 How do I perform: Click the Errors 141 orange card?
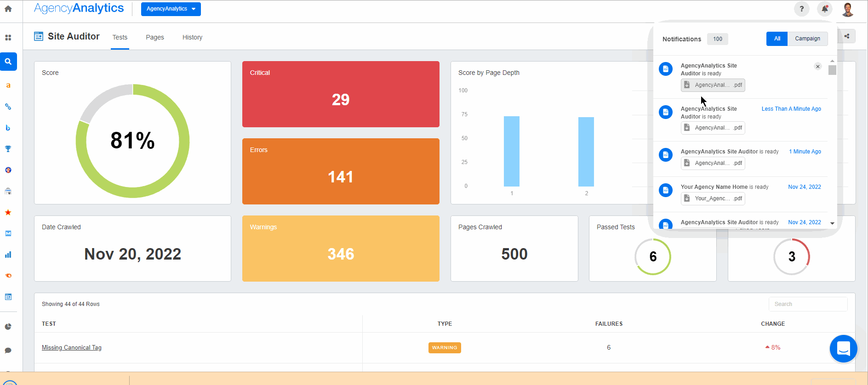(341, 171)
